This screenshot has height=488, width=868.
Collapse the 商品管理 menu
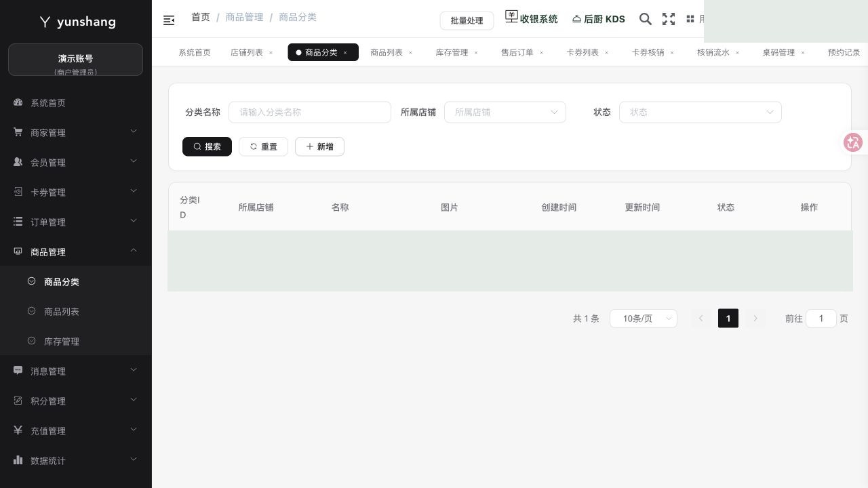click(x=134, y=250)
